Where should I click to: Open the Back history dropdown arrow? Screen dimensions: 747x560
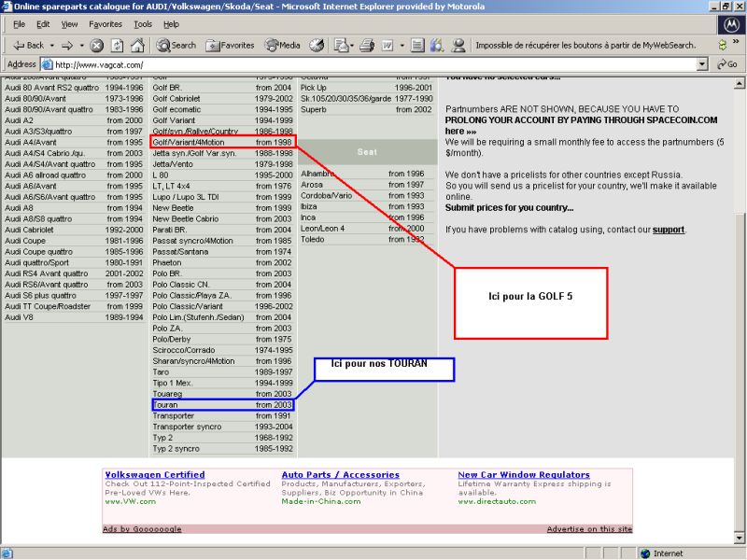(52, 46)
